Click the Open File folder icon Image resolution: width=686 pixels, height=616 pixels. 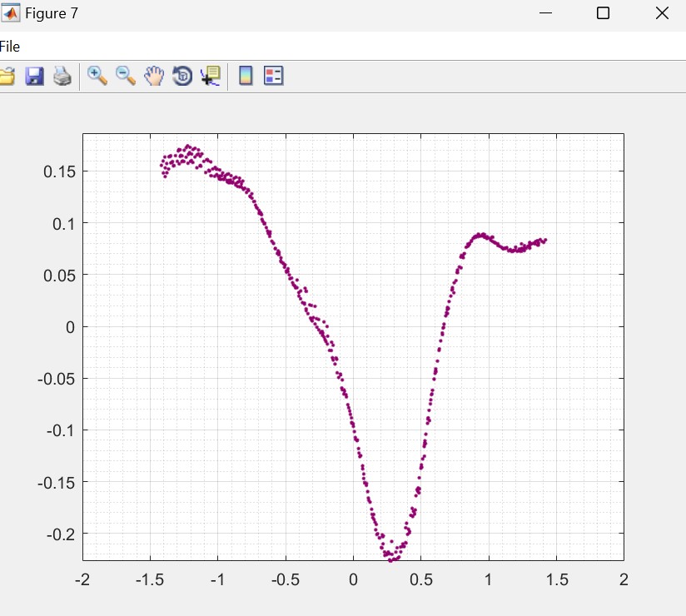tap(7, 77)
